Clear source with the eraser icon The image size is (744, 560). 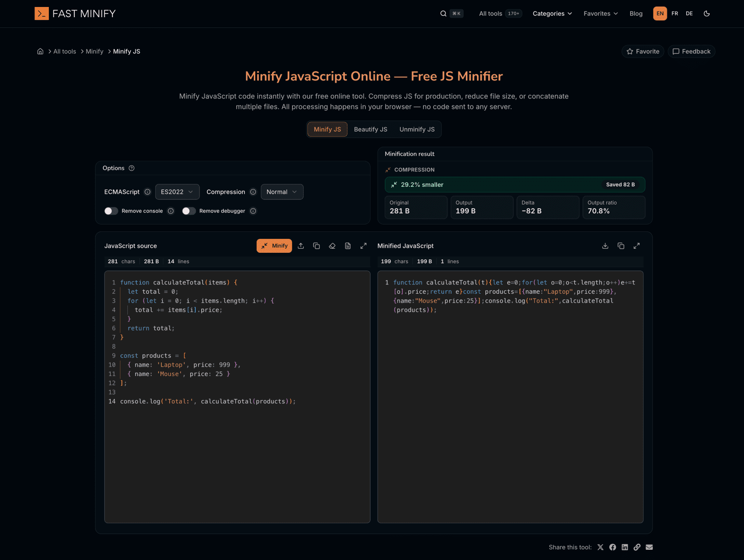332,246
